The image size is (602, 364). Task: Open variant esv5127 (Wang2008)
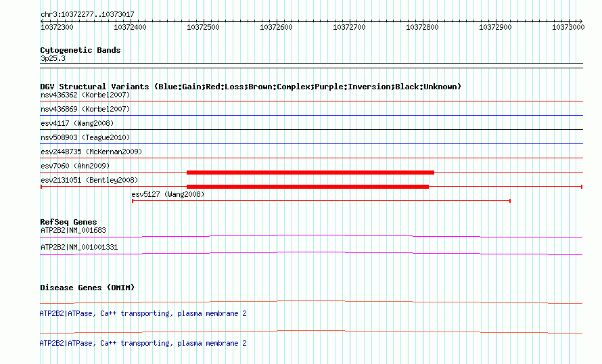tap(168, 194)
